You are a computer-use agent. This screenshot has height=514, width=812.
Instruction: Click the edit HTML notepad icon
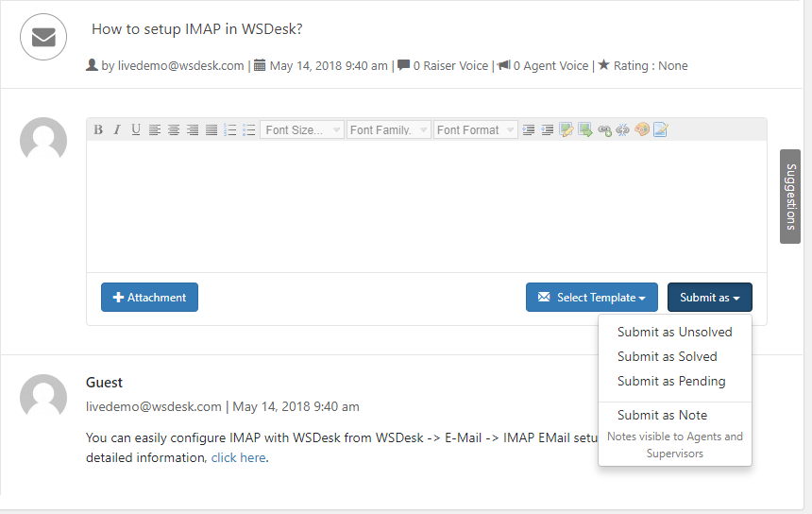click(661, 129)
